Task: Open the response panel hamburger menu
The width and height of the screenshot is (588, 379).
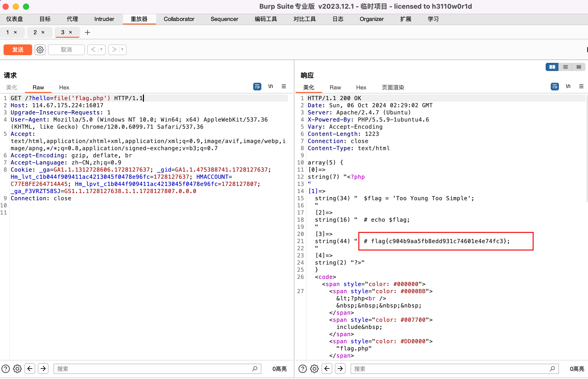Action: [x=581, y=87]
